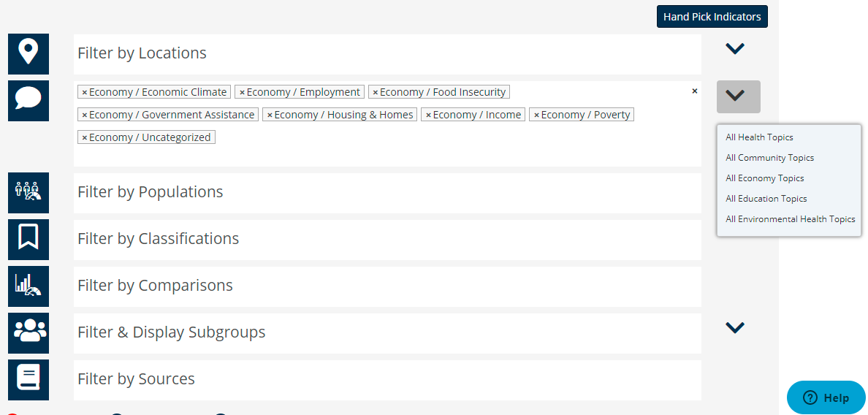Click the subgroups people group icon
The width and height of the screenshot is (868, 415).
click(x=28, y=333)
